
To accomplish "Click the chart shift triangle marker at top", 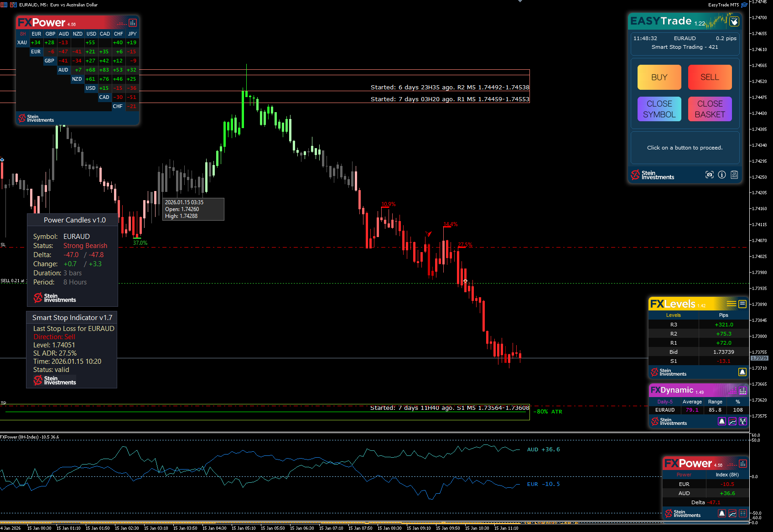I will click(520, 1).
